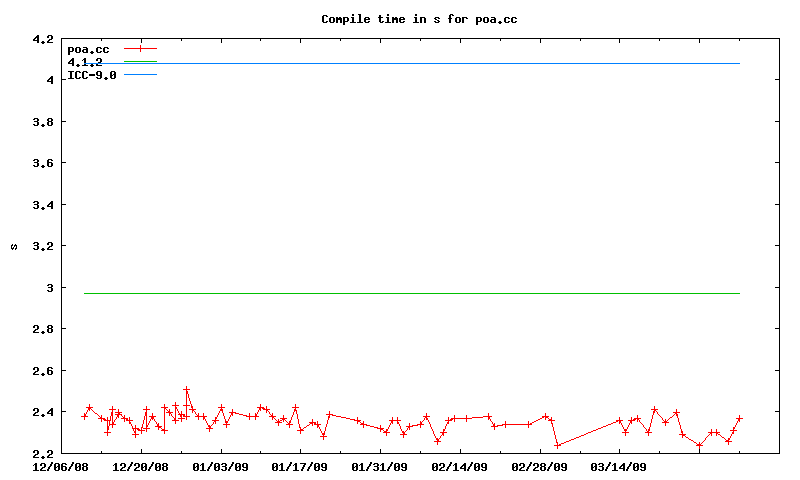Image resolution: width=800 pixels, height=480 pixels.
Task: Click the highest red data point peak
Action: pyautogui.click(x=186, y=388)
